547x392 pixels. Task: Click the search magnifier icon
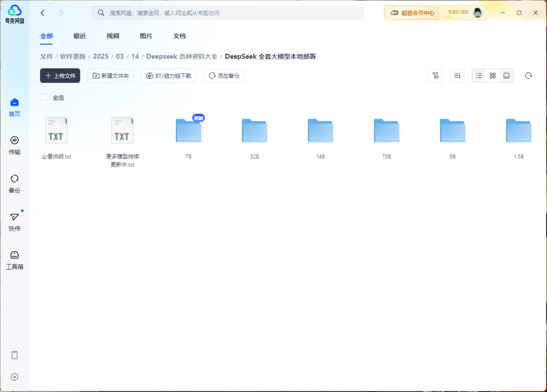pos(101,13)
